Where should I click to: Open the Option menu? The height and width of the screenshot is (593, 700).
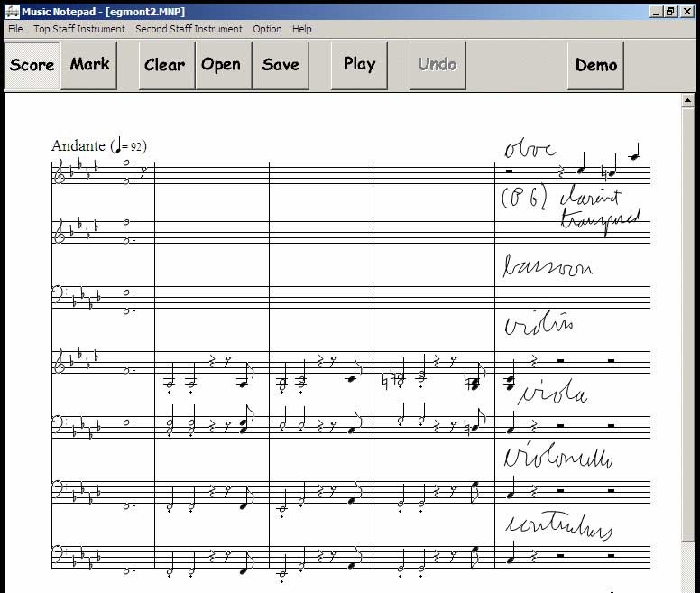tap(267, 29)
